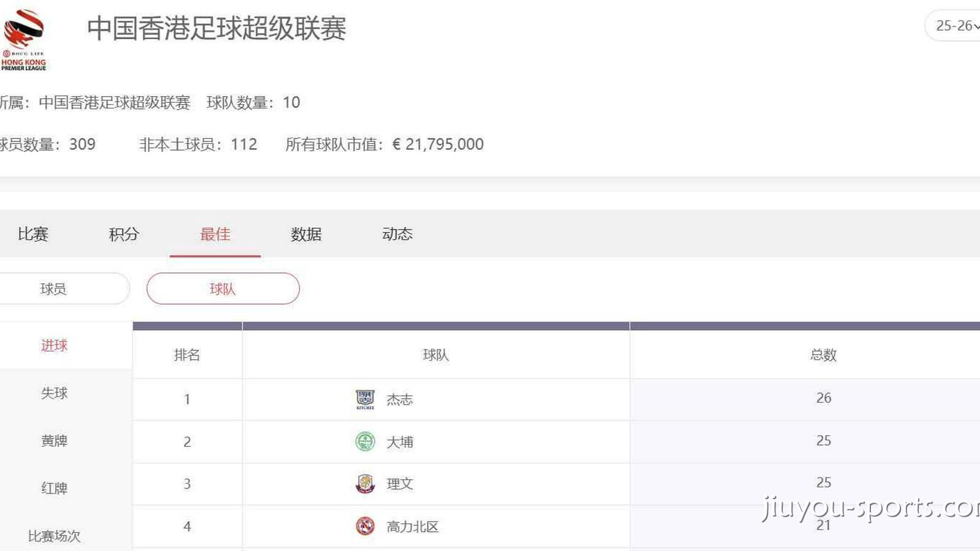Switch to the 比赛 tab

33,234
